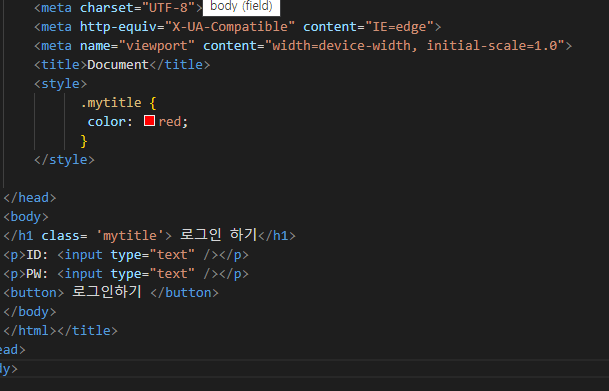Viewport: 609px width, 391px height.
Task: Click the 'Document' title text
Action: coord(118,64)
